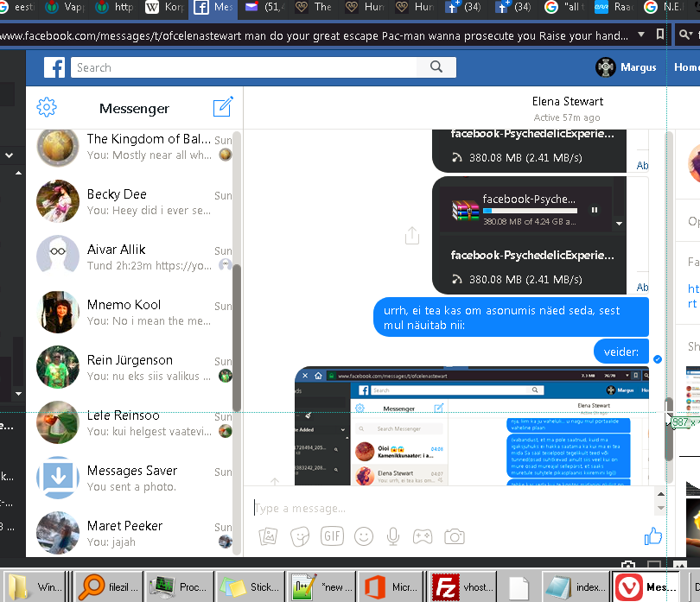Open The Kingdom of Bal... conversation
This screenshot has height=602, width=700.
click(133, 147)
